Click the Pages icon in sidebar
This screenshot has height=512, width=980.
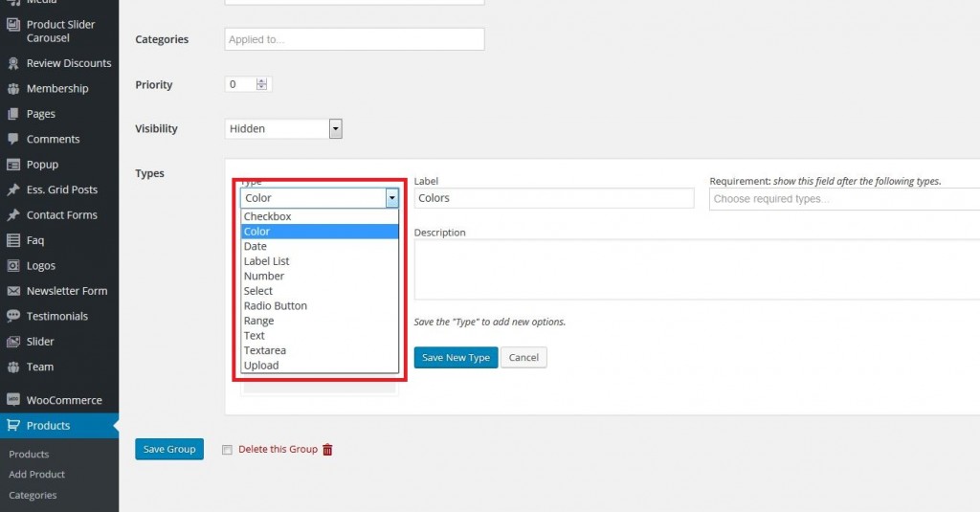[13, 114]
